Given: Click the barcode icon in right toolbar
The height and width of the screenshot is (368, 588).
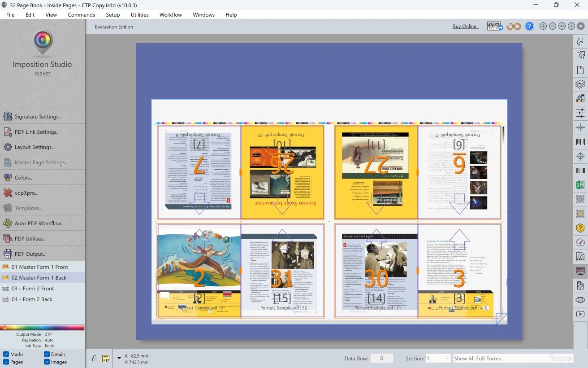Looking at the screenshot, I should pyautogui.click(x=580, y=142).
